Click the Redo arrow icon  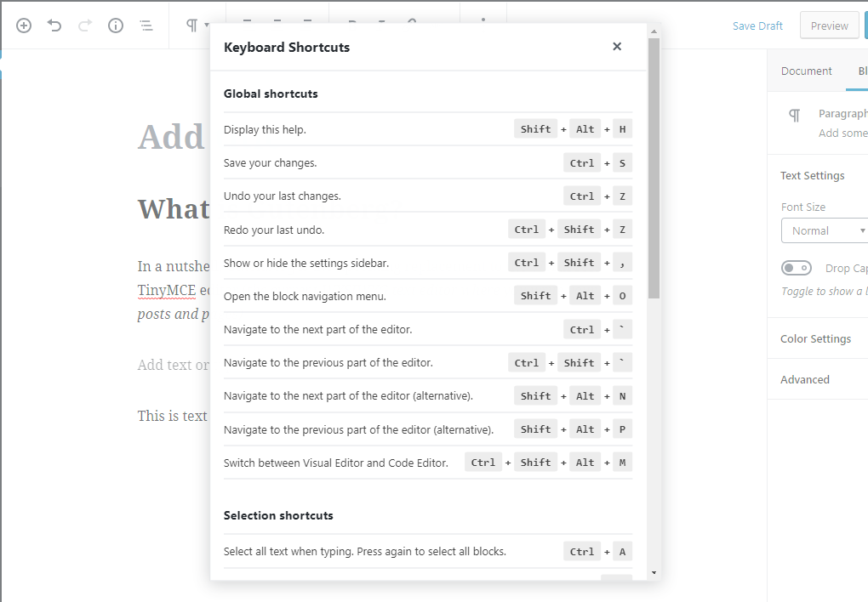pos(85,26)
